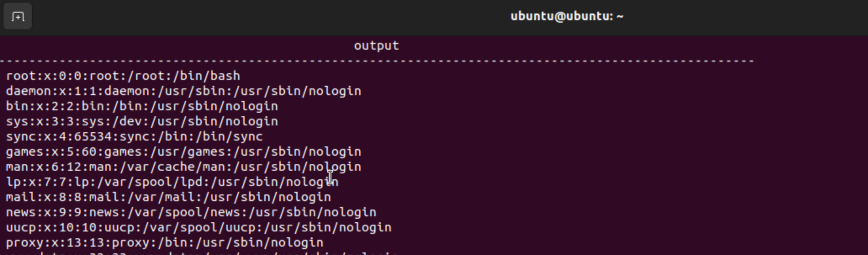This screenshot has height=255, width=868.
Task: Select the sys:x:3:3 entry line
Action: [142, 122]
